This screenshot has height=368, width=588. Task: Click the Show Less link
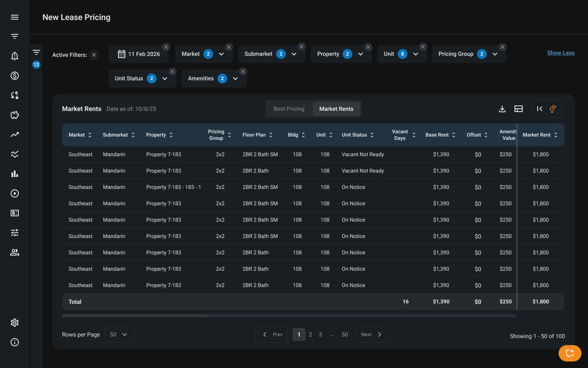[x=561, y=53]
